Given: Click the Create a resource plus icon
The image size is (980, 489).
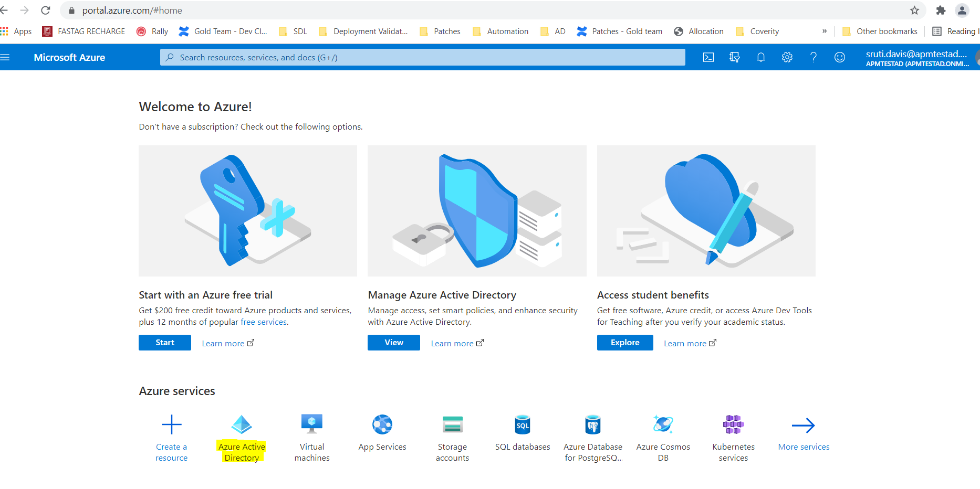Looking at the screenshot, I should pyautogui.click(x=171, y=424).
